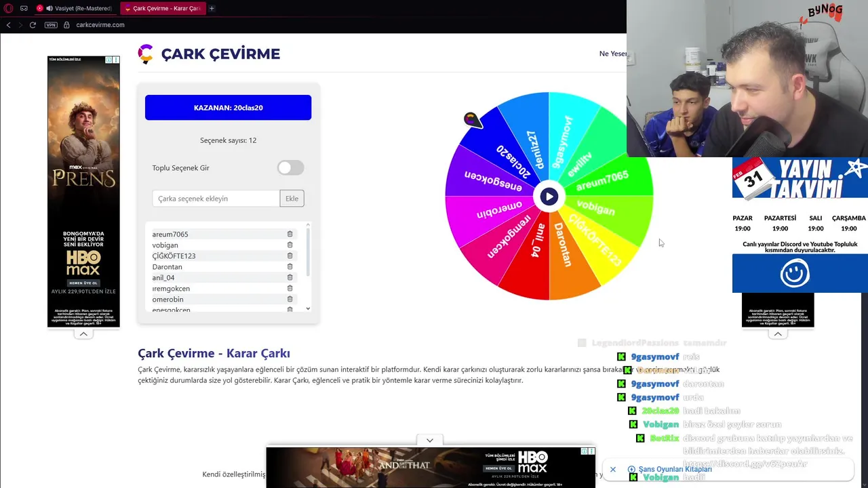Select vobigan in the options list
Viewport: 868px width, 488px height.
(165, 245)
